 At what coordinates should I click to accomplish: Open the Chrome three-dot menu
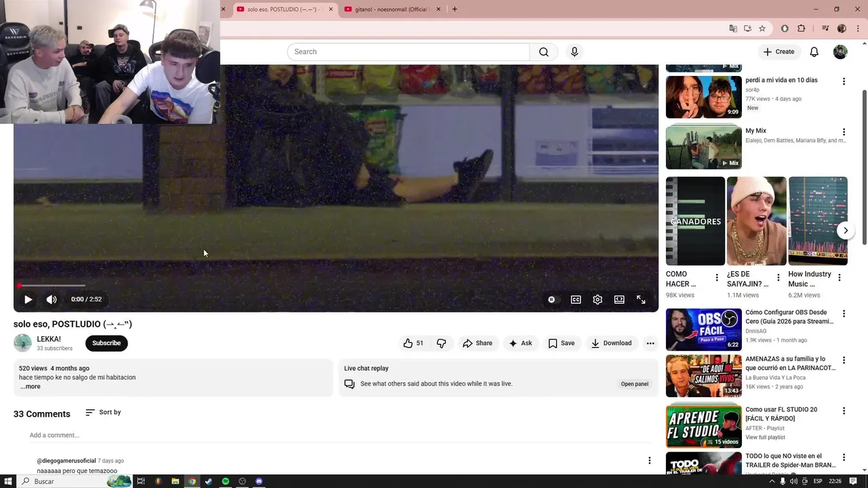[858, 28]
